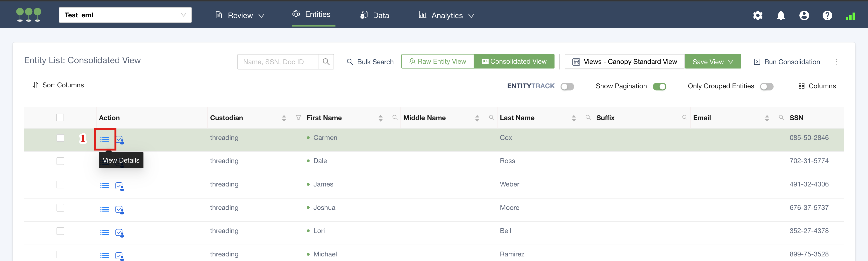The image size is (868, 261).
Task: Open the three-dot more options menu
Action: point(836,62)
